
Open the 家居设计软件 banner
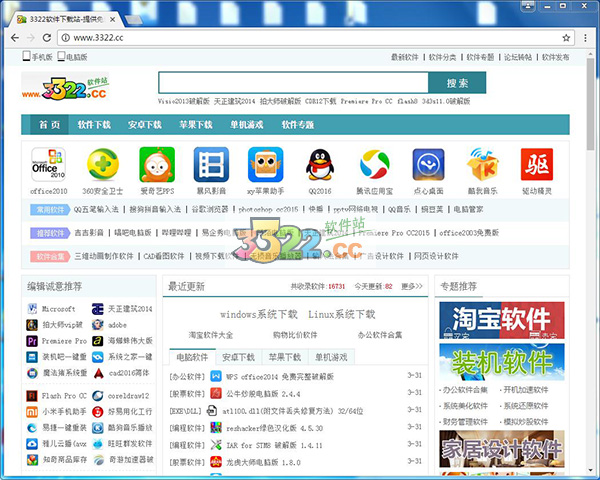tap(502, 449)
